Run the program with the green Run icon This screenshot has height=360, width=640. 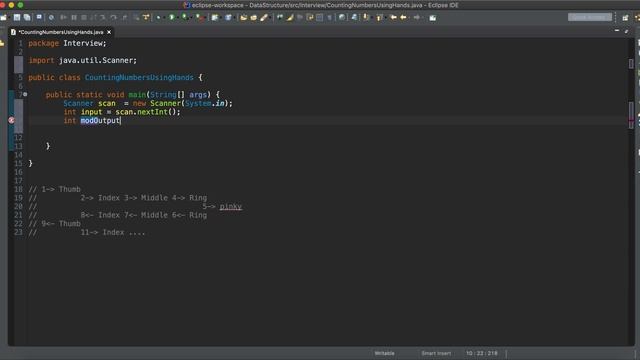(x=172, y=18)
